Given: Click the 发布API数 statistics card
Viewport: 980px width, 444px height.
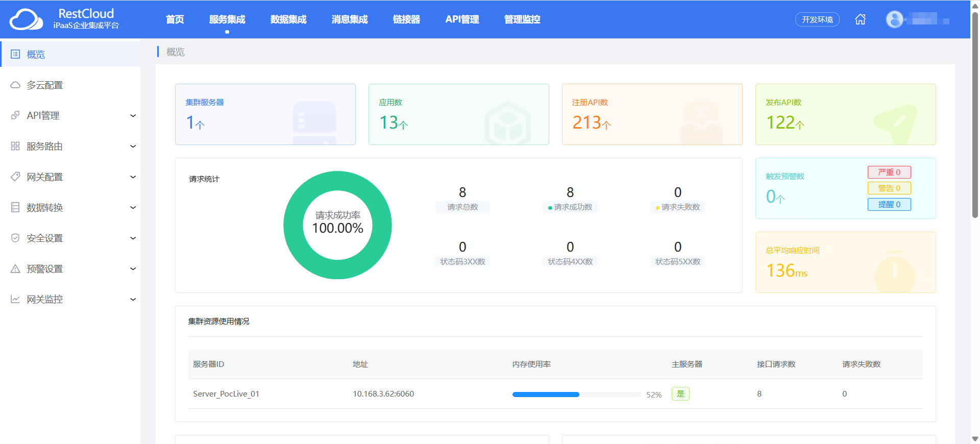Looking at the screenshot, I should coord(845,114).
